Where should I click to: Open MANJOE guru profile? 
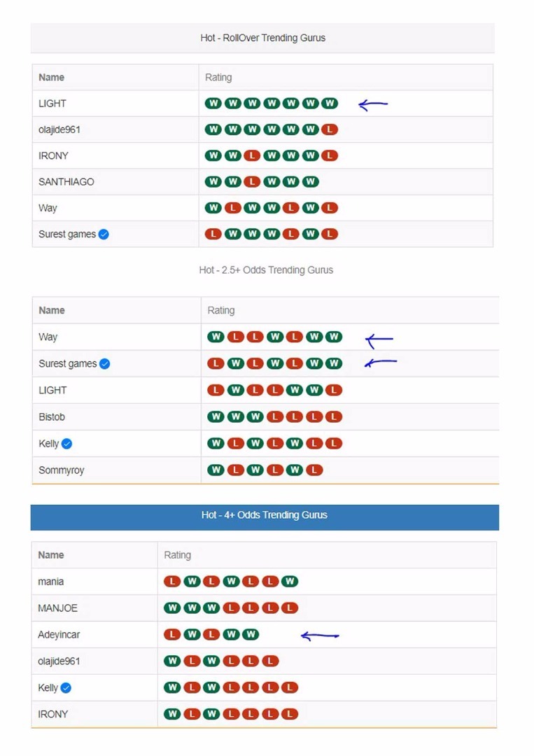point(57,608)
